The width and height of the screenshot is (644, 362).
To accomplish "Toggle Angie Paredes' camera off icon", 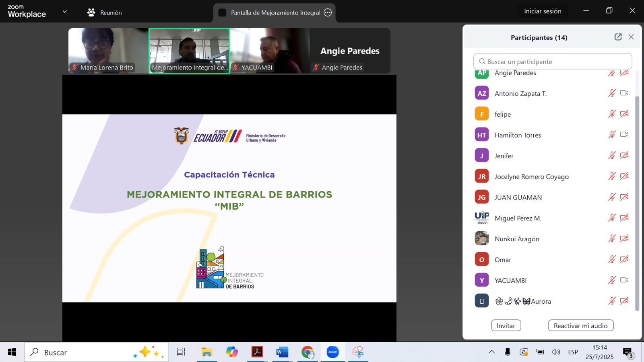I will tap(624, 73).
